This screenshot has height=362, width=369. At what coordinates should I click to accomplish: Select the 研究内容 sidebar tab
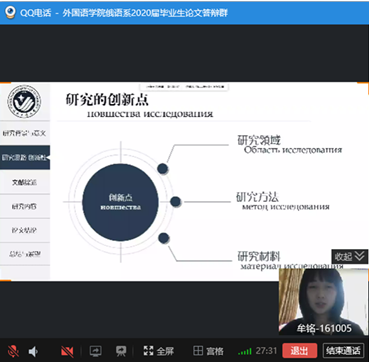(x=25, y=206)
